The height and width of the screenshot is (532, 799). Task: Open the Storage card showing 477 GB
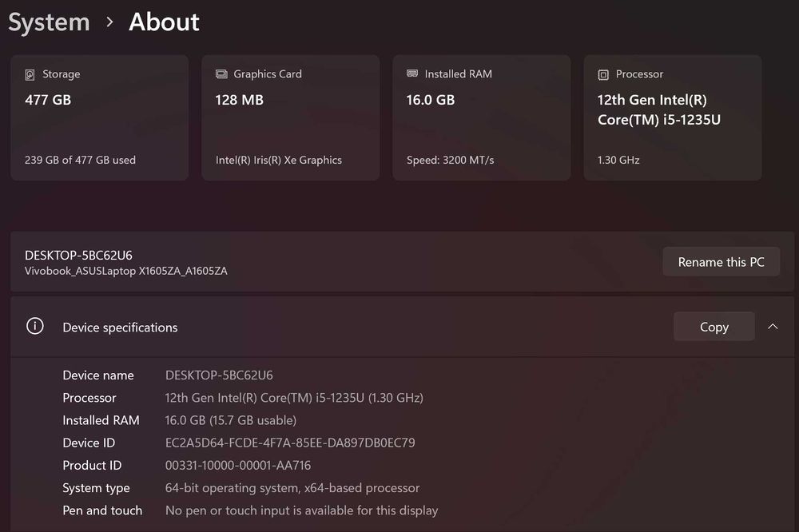[x=99, y=117]
